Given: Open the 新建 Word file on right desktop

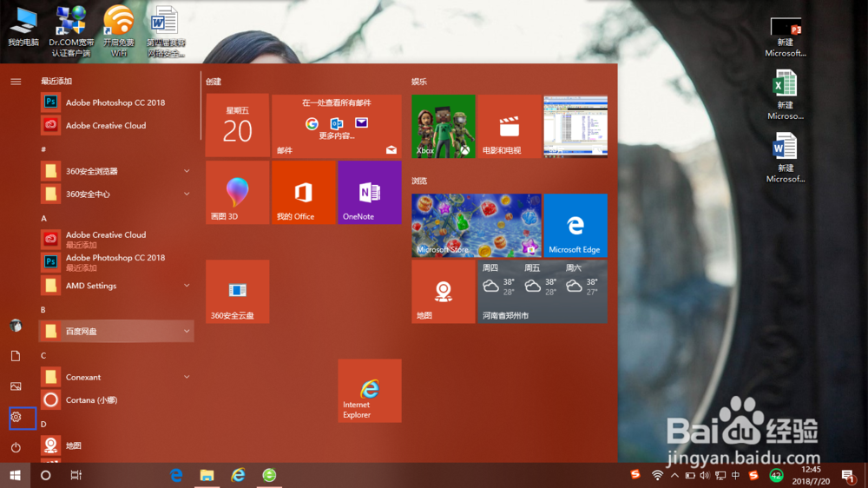Looking at the screenshot, I should coord(785,158).
